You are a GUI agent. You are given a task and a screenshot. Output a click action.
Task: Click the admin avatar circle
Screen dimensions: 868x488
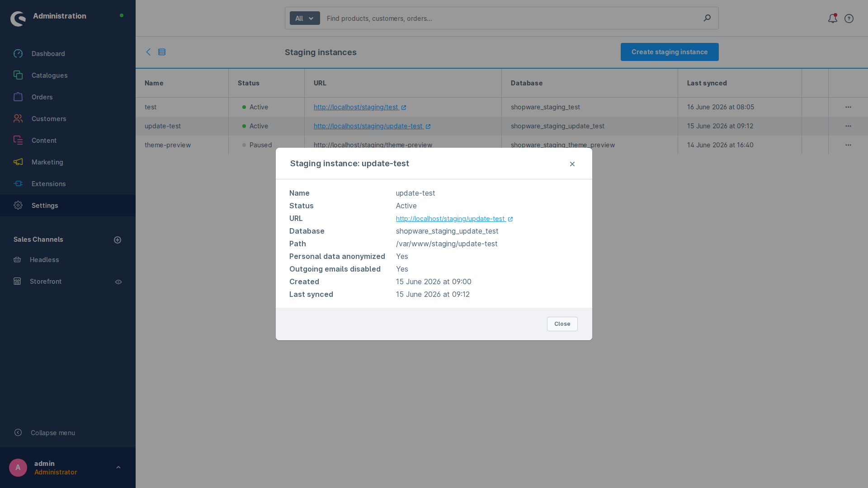tap(18, 468)
